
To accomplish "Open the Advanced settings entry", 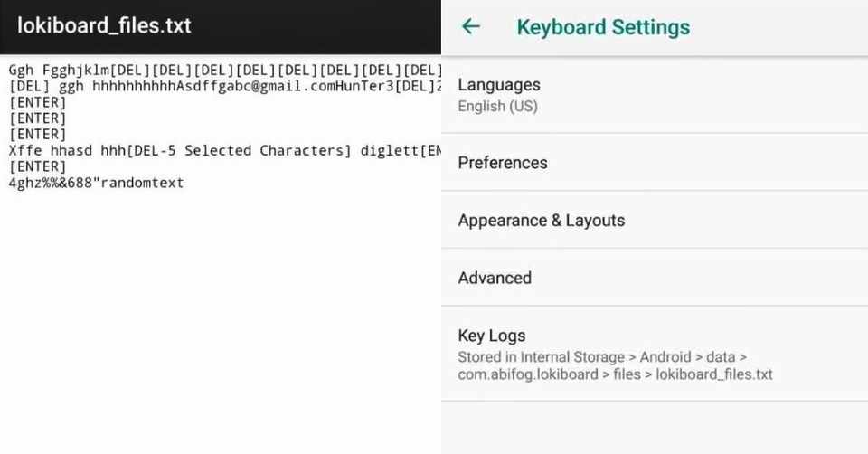I will coord(655,278).
